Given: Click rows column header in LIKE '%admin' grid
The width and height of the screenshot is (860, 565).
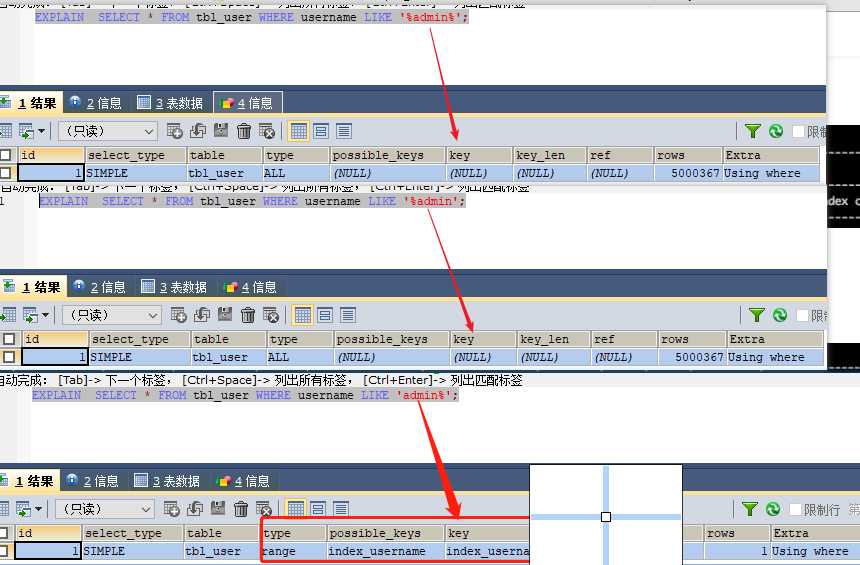Looking at the screenshot, I should tap(692, 338).
